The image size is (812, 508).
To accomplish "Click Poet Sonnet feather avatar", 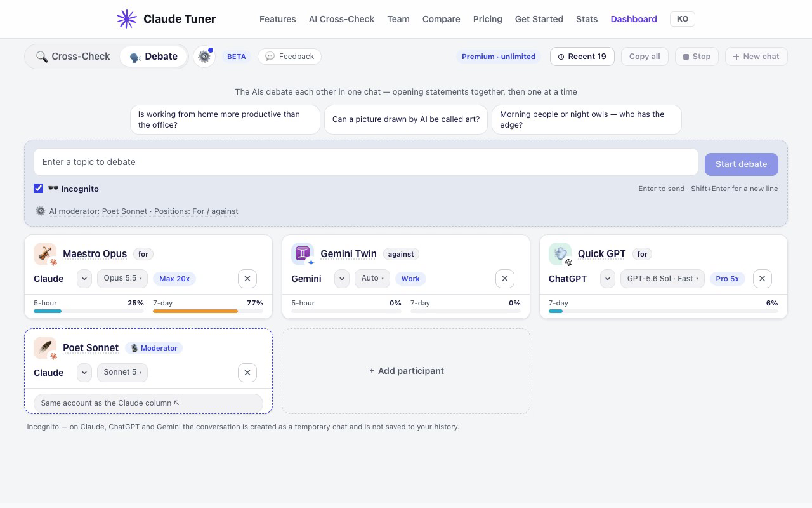I will (x=45, y=348).
